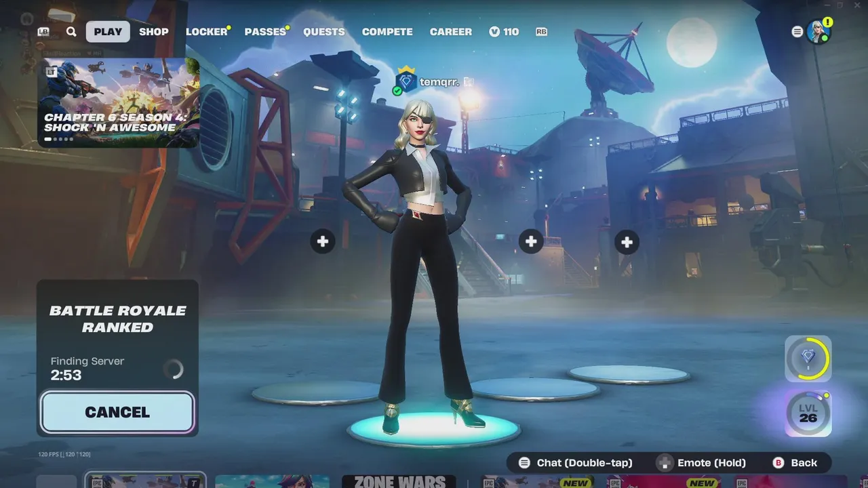Open Chapter 6 Season 4 news banner
868x488 pixels.
click(118, 102)
